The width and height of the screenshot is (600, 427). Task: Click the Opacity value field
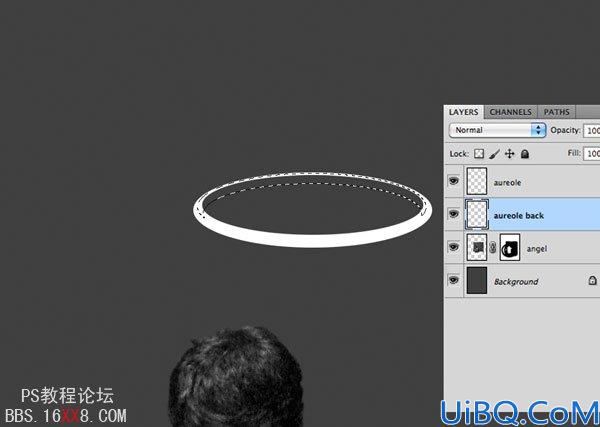tap(591, 130)
